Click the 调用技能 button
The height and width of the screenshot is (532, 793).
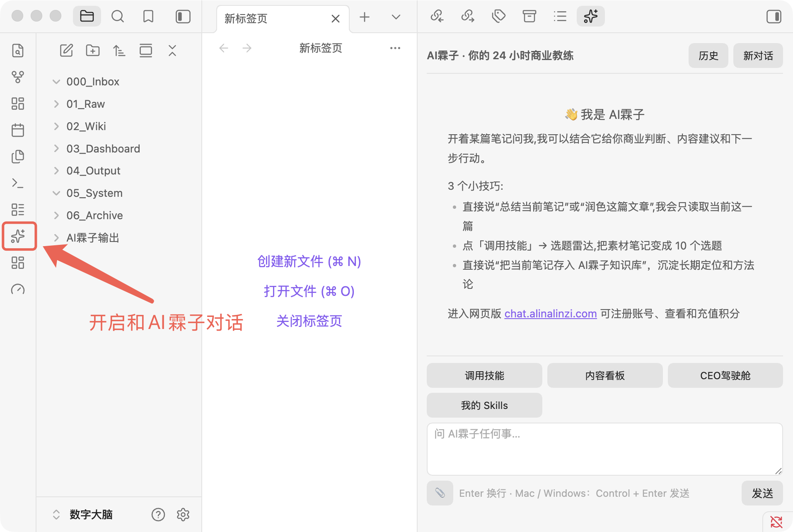pos(484,375)
